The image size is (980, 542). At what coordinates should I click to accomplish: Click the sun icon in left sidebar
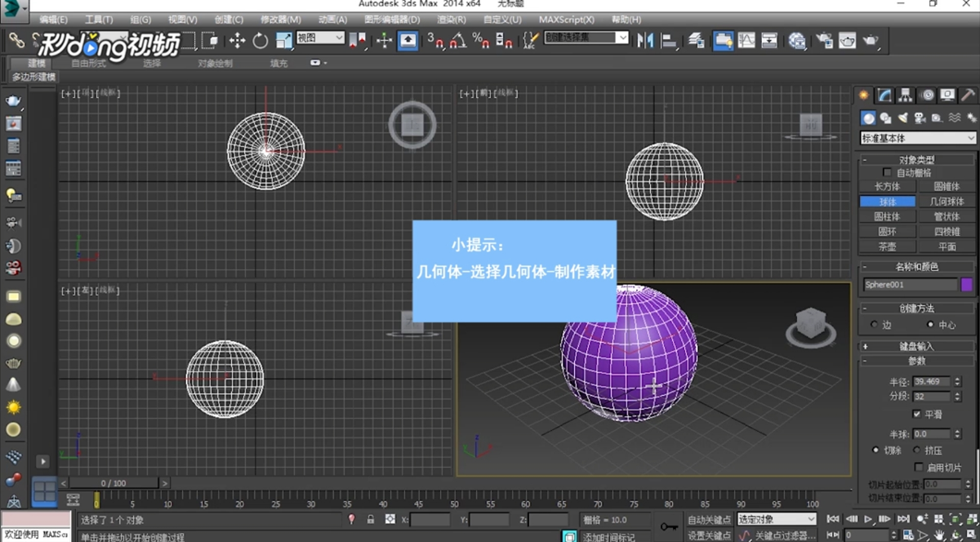click(13, 406)
